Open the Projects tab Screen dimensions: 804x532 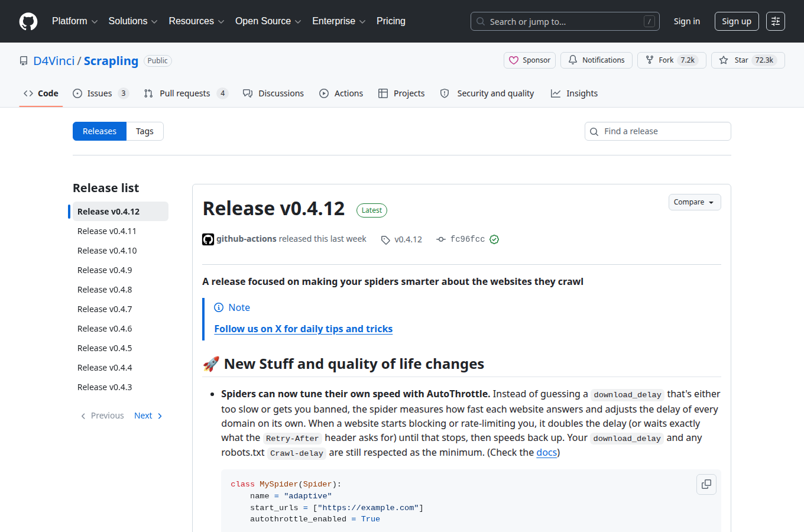[401, 93]
